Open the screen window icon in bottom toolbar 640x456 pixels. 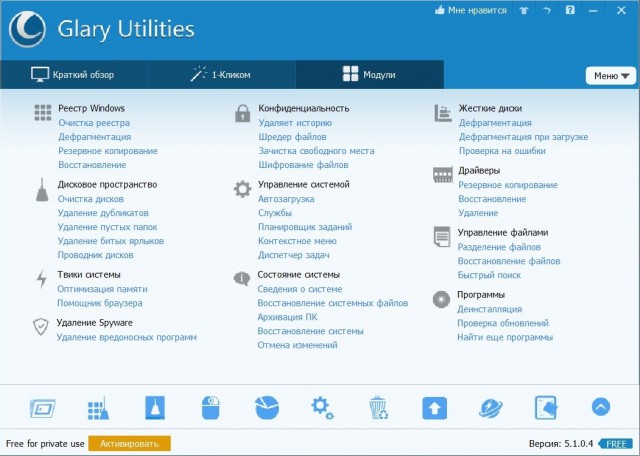42,408
